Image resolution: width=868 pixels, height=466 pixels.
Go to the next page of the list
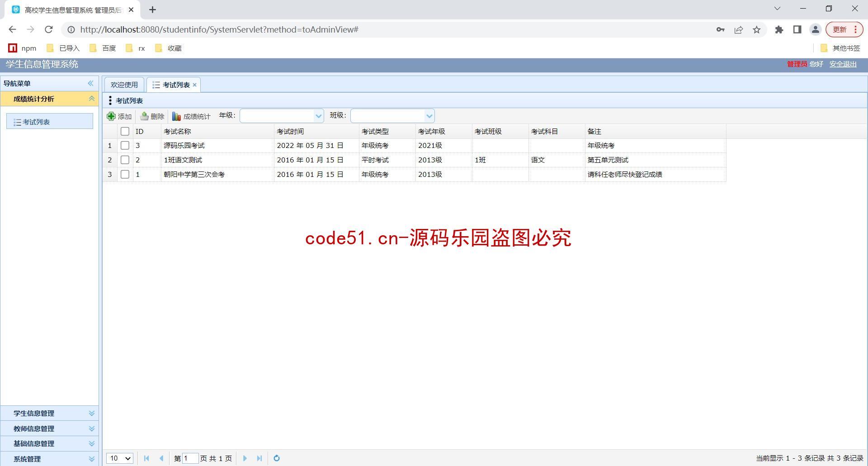pos(245,458)
